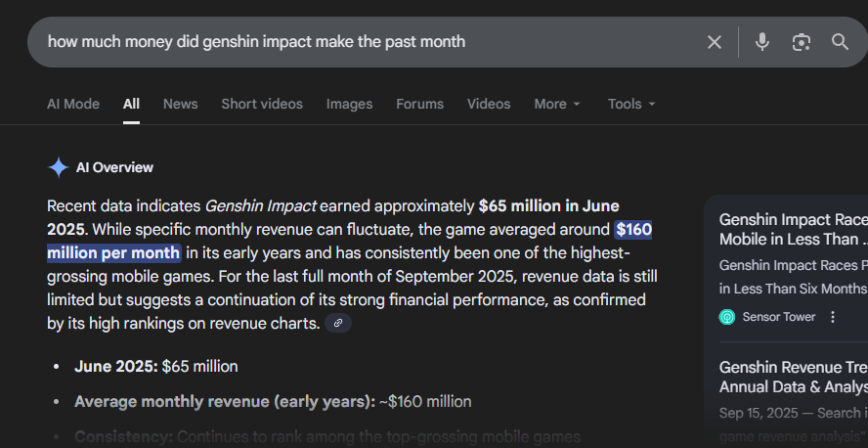Open the source link chip icon
Screen dimensions: 868x448
[x=338, y=323]
